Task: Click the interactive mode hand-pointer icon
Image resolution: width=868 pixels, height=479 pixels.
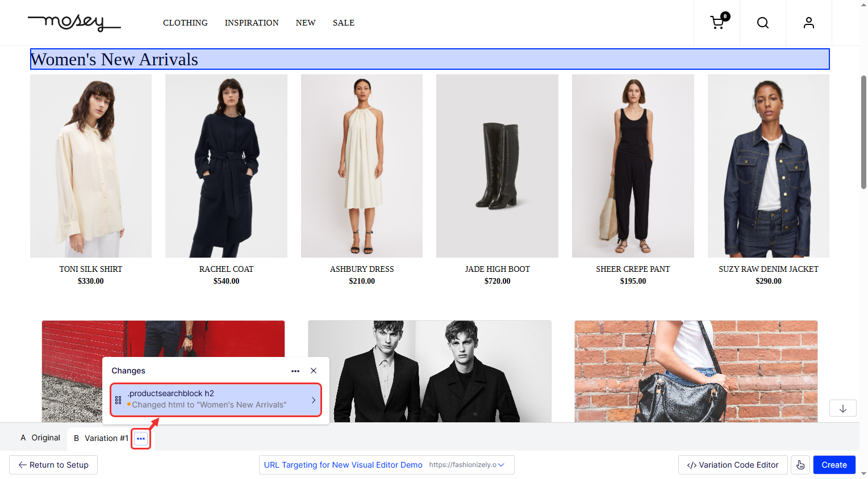Action: point(800,465)
